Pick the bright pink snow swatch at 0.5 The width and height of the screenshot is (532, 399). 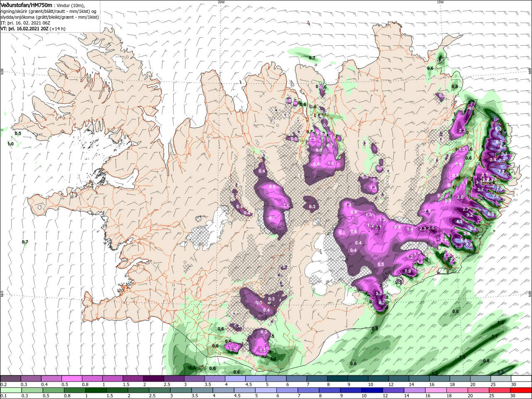click(72, 379)
